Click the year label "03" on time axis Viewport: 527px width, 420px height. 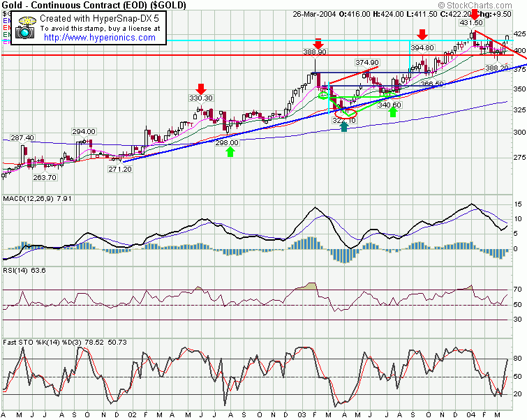coord(302,415)
